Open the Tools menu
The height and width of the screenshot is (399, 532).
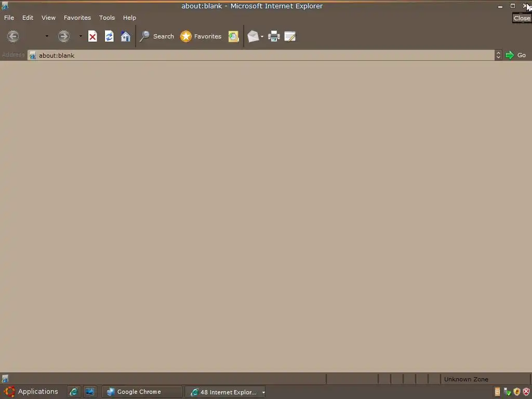tap(107, 18)
